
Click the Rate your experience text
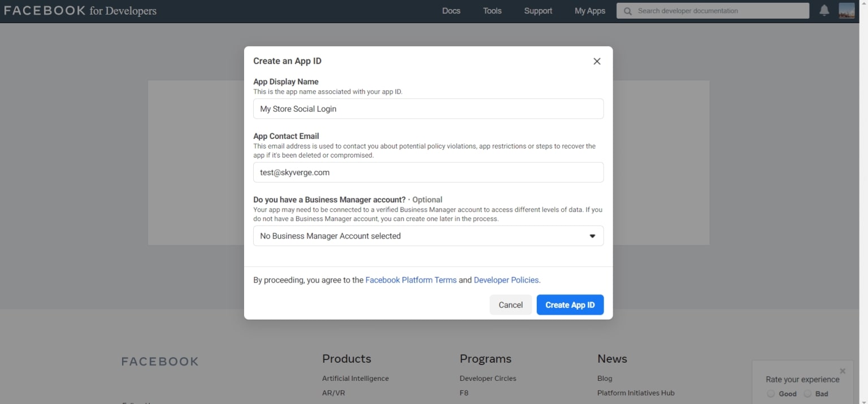click(x=802, y=379)
